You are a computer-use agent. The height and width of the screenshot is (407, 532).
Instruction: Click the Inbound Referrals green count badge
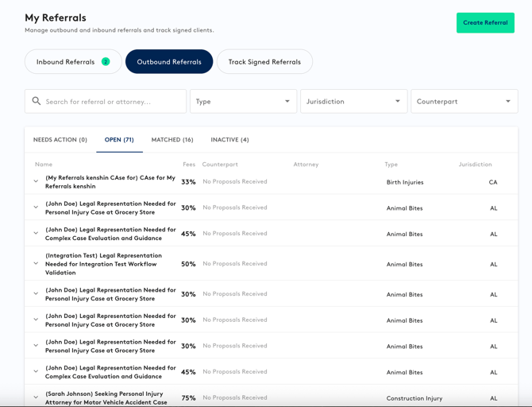(106, 62)
